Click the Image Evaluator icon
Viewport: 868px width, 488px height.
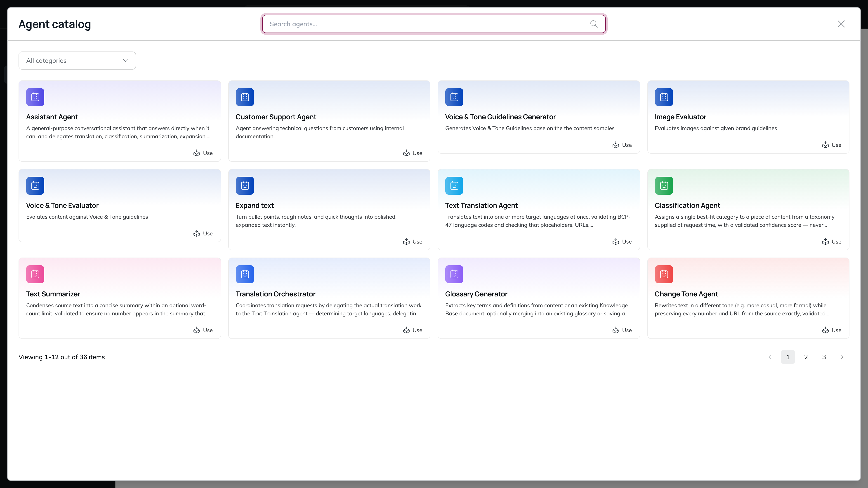pos(664,97)
